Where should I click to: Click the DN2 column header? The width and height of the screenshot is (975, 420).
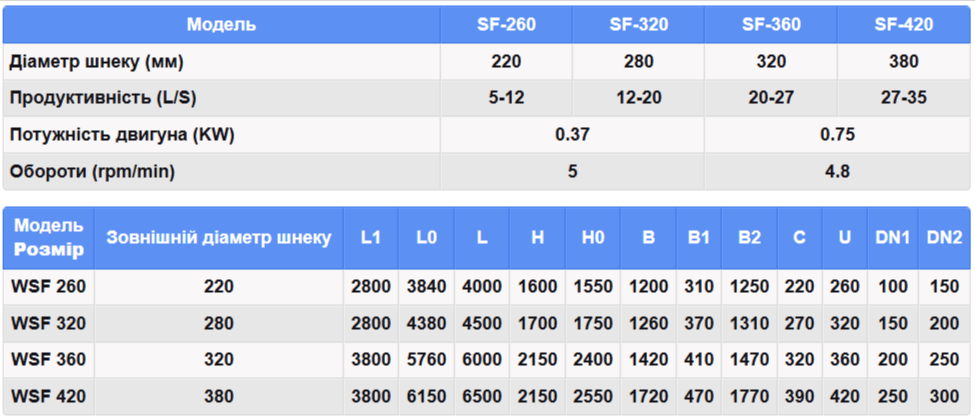pos(944,237)
